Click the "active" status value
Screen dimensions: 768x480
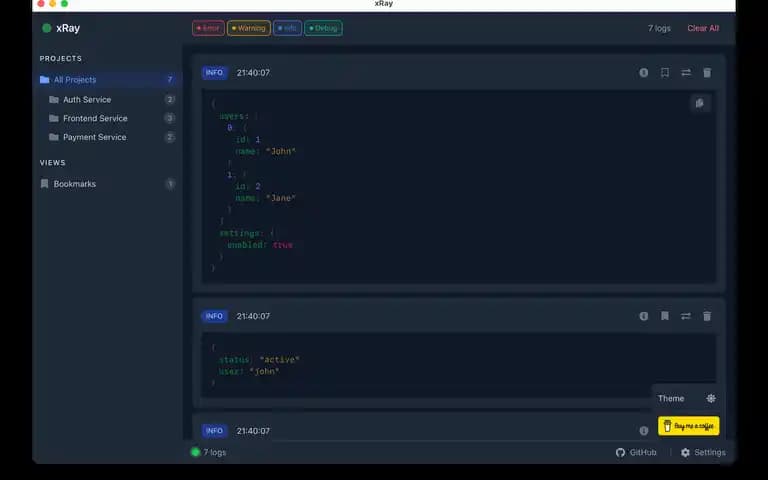(x=279, y=360)
